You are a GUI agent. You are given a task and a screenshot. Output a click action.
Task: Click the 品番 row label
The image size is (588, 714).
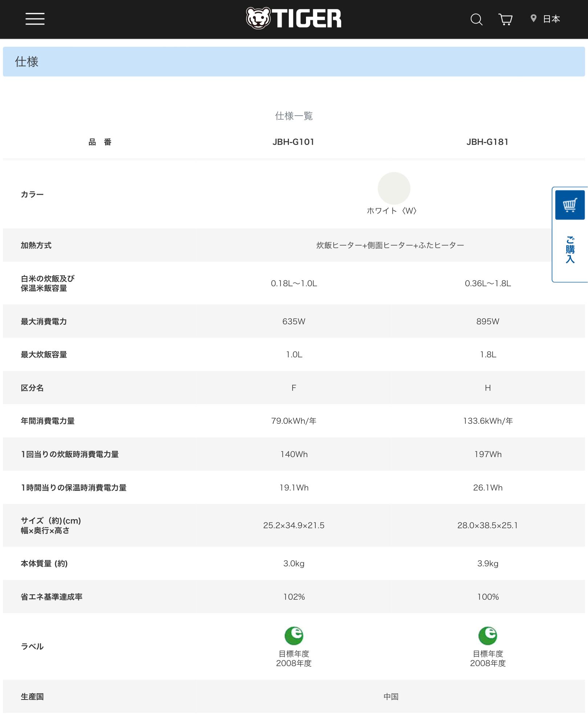(x=100, y=142)
